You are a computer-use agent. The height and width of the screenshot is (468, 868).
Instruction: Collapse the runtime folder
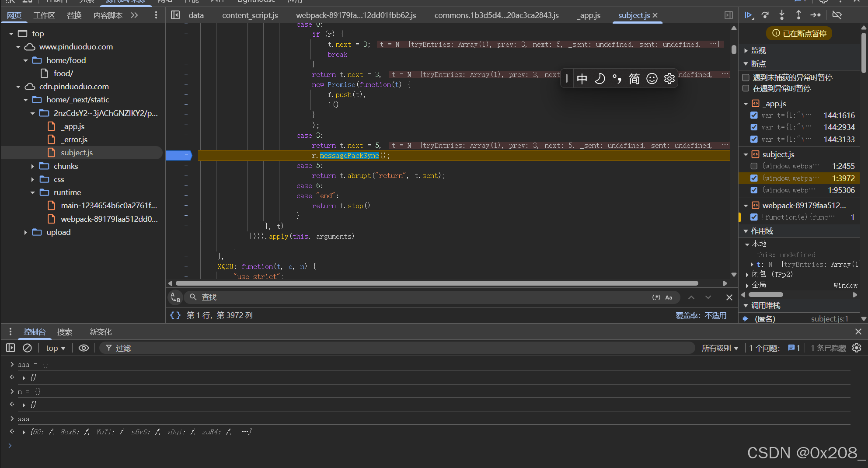coord(32,193)
